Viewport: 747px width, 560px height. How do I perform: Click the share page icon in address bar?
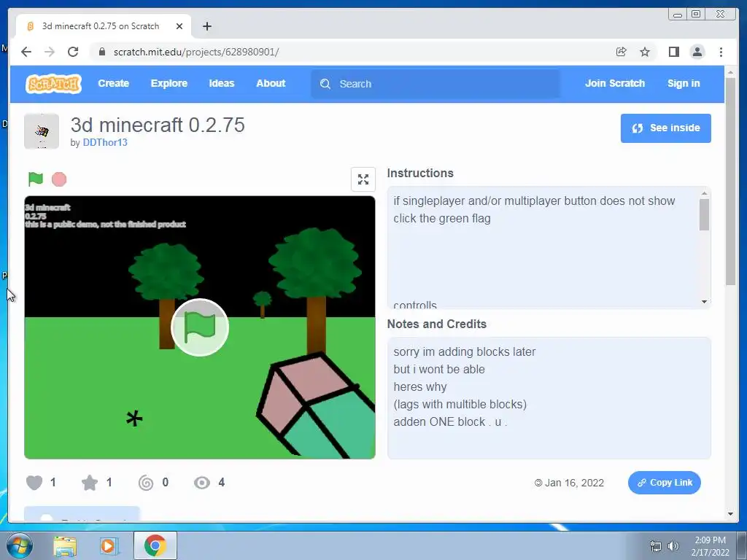(622, 52)
